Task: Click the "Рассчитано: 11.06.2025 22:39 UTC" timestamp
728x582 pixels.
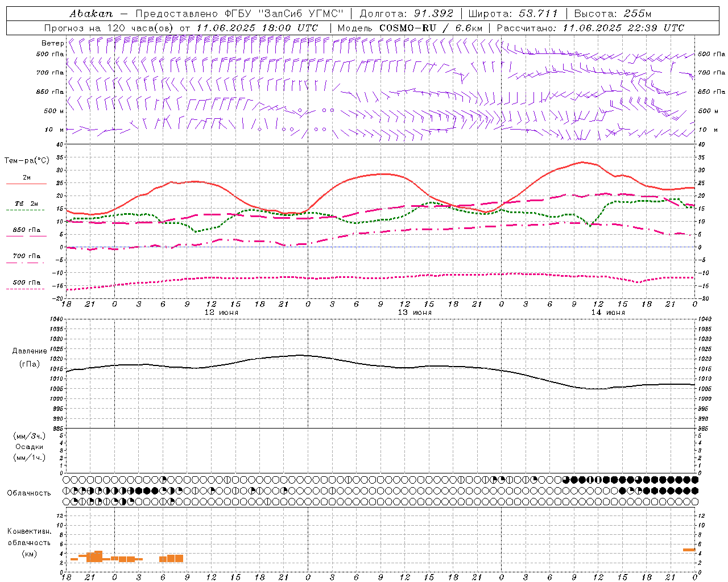Action: [590, 28]
